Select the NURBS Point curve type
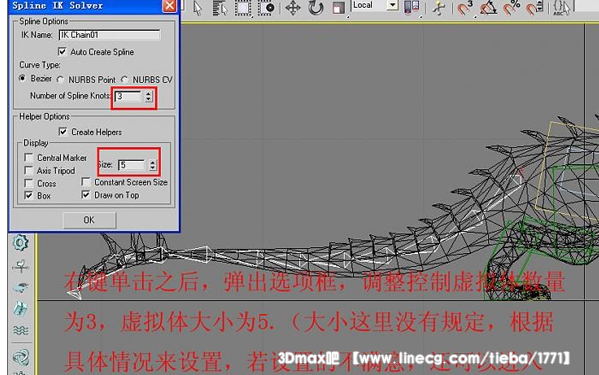 coord(60,80)
